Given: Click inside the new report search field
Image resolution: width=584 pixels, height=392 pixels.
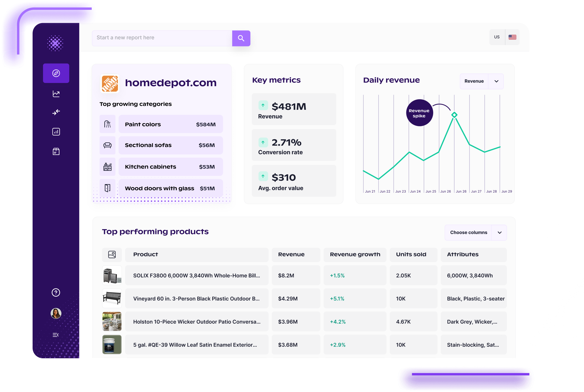Looking at the screenshot, I should tap(162, 38).
